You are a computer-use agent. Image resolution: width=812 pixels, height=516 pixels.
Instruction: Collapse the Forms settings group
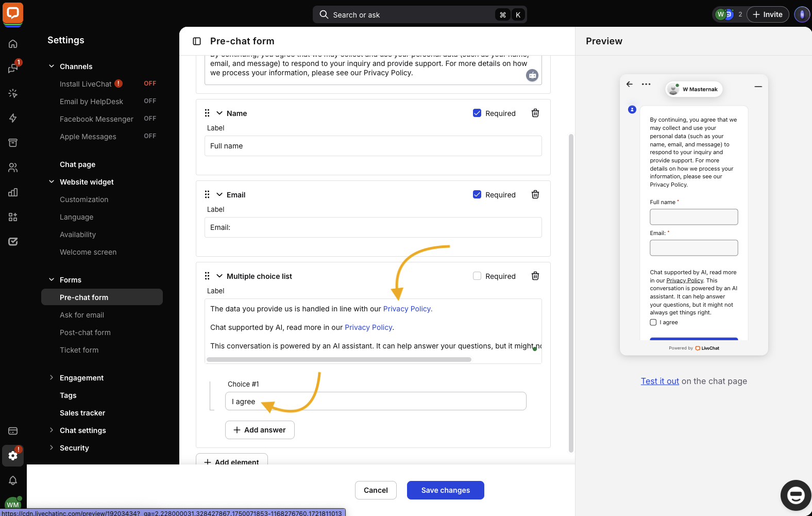[52, 279]
